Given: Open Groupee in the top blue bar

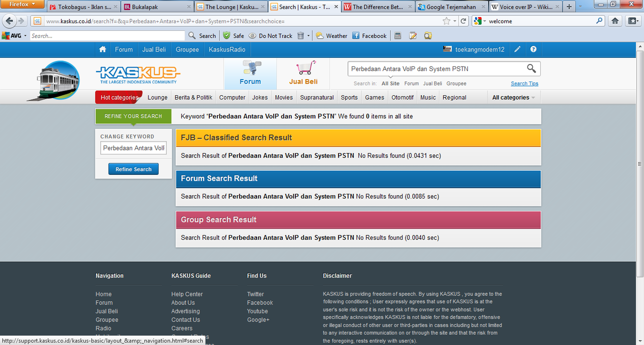Looking at the screenshot, I should 187,49.
